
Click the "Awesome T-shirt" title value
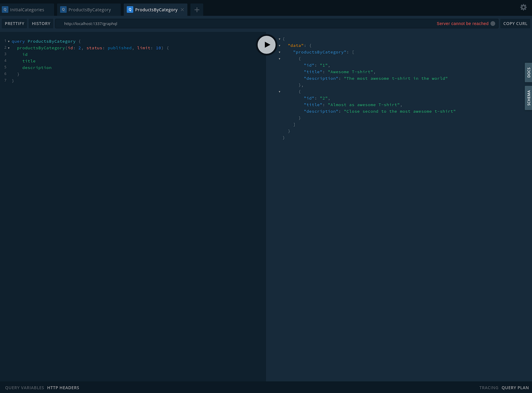click(x=350, y=72)
